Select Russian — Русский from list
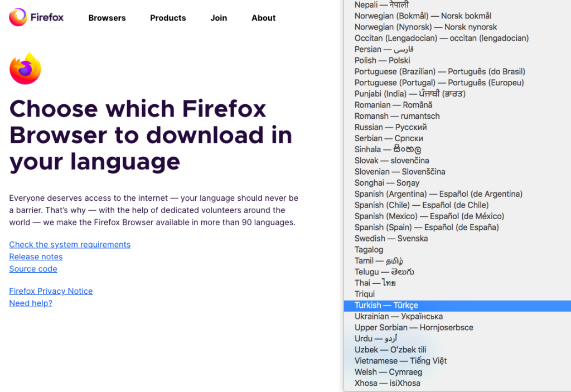Viewport: 571px width, 392px height. (390, 127)
